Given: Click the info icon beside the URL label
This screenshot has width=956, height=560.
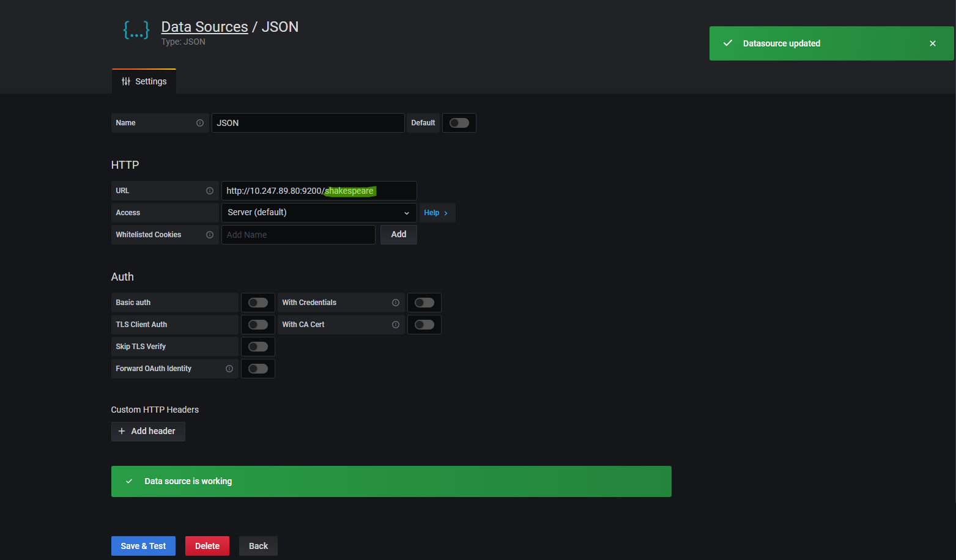Looking at the screenshot, I should point(209,191).
